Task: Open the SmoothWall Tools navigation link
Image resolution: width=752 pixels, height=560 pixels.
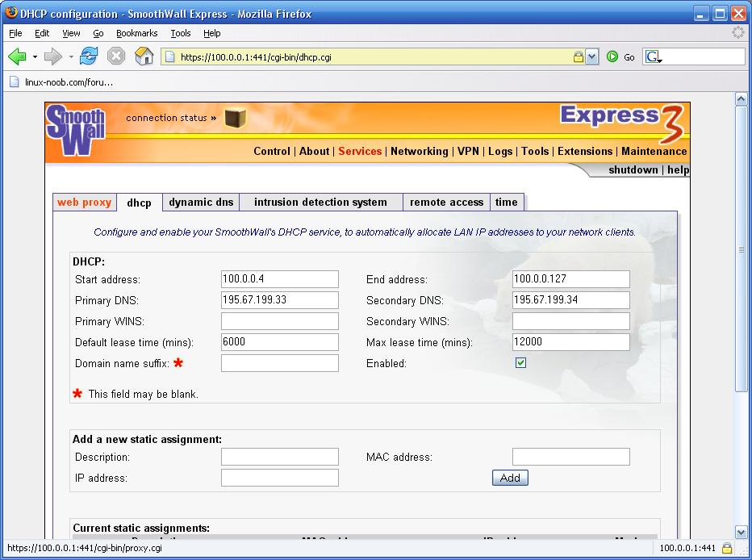Action: pyautogui.click(x=535, y=151)
